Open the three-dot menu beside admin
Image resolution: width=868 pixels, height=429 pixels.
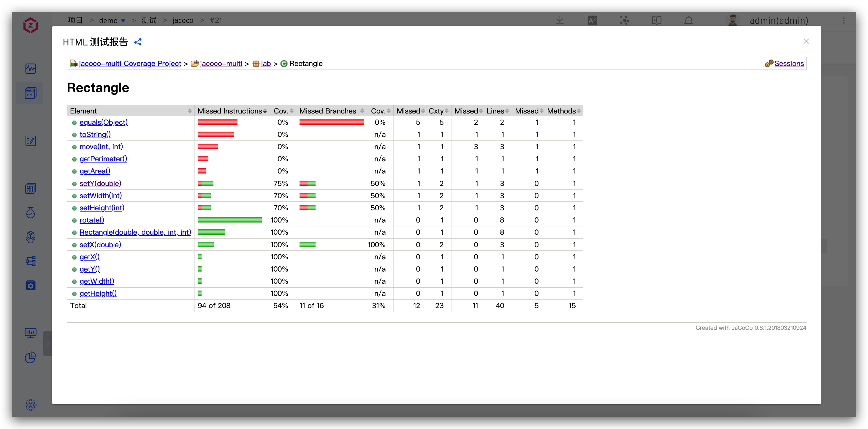pos(844,20)
